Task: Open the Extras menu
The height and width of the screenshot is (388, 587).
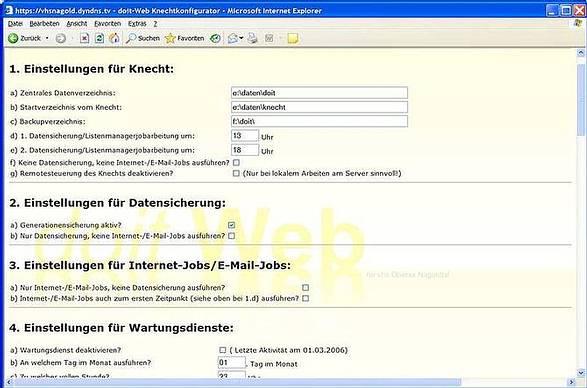Action: [137, 24]
